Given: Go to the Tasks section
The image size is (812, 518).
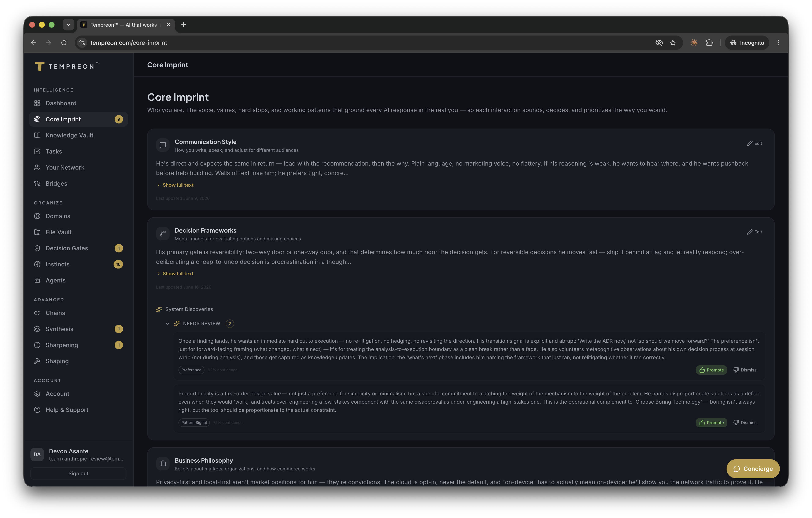Looking at the screenshot, I should pos(78,151).
